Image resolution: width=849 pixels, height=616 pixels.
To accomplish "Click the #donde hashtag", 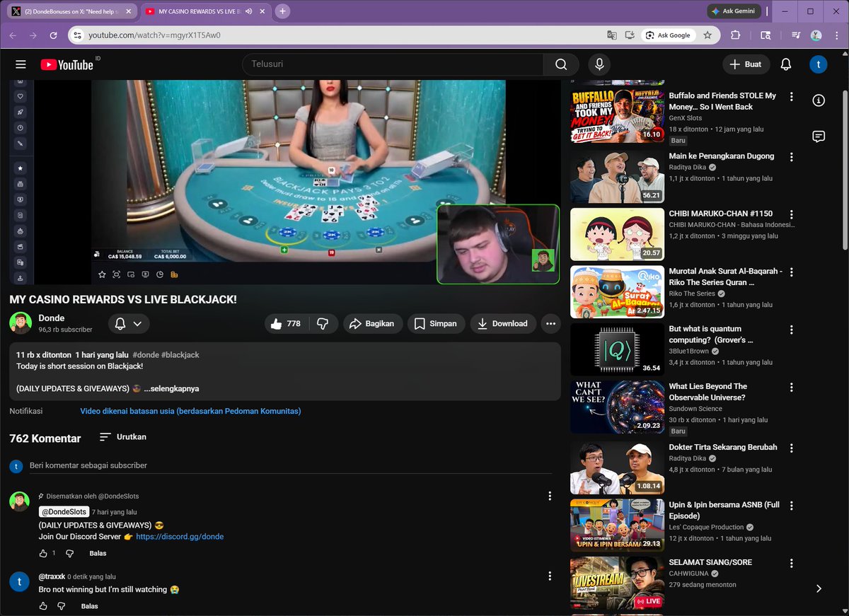I will click(x=146, y=355).
